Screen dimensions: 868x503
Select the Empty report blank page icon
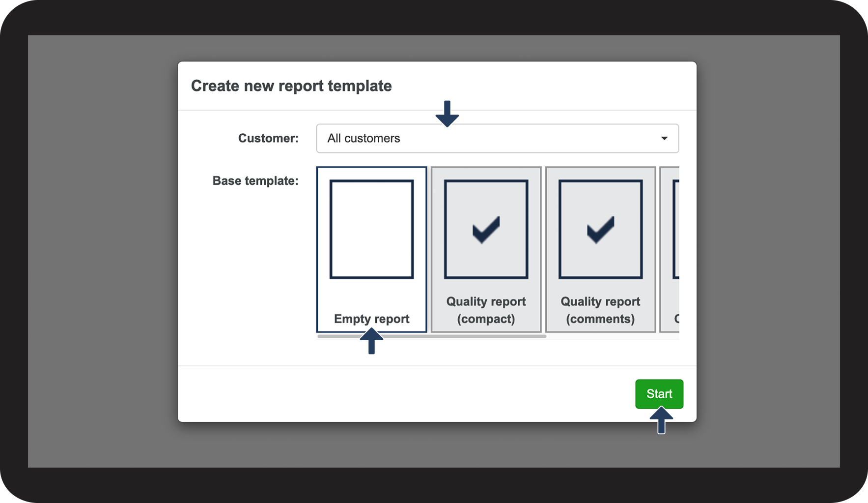pyautogui.click(x=371, y=229)
